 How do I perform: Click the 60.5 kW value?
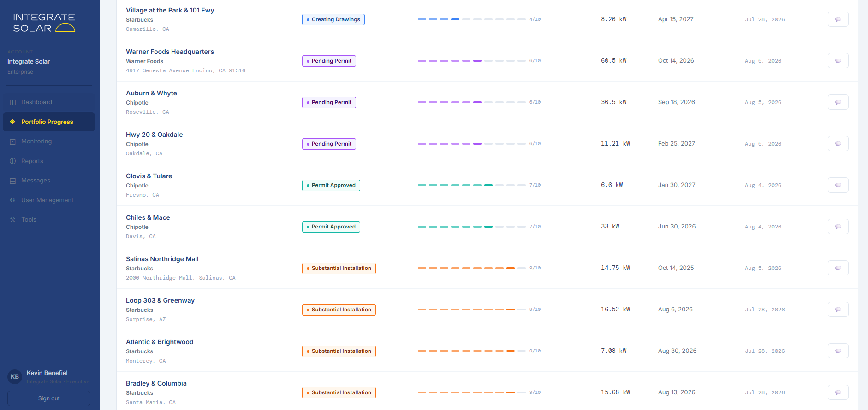614,61
